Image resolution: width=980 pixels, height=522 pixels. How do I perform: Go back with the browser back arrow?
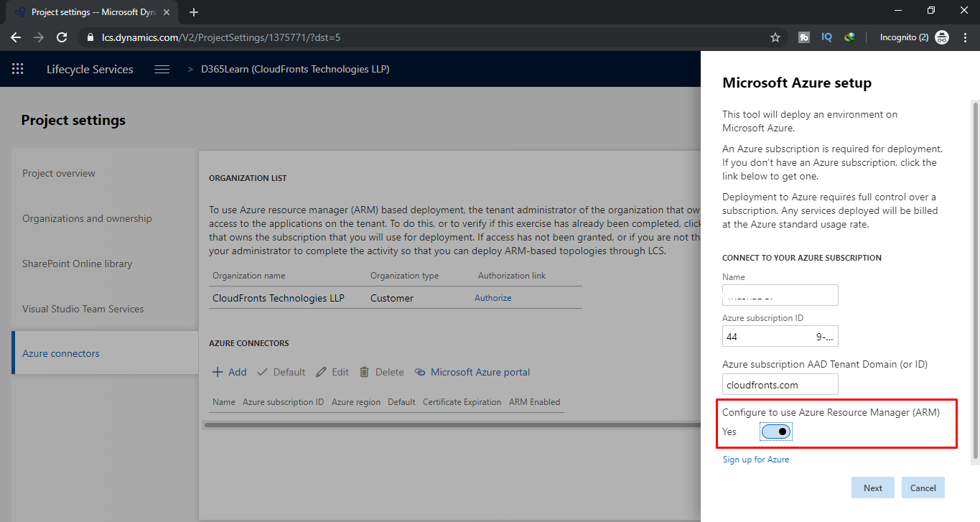(x=16, y=37)
